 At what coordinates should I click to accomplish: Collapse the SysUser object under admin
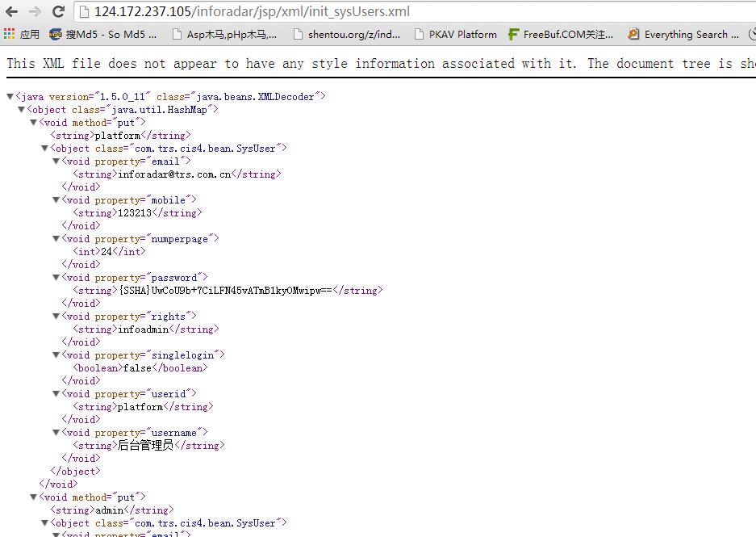tap(45, 522)
